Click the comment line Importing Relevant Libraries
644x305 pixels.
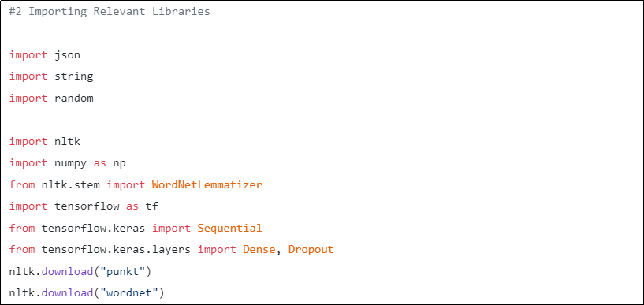coord(110,12)
